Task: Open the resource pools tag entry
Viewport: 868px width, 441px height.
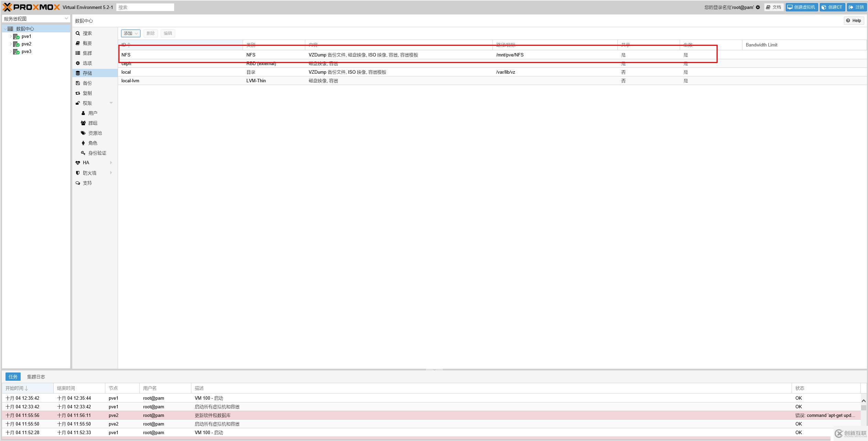Action: click(95, 133)
